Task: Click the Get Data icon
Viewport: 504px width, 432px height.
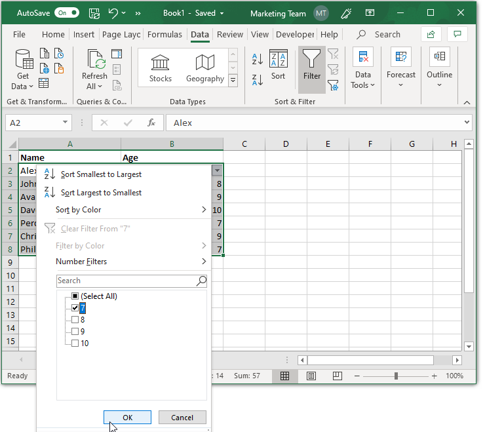Action: pyautogui.click(x=24, y=60)
